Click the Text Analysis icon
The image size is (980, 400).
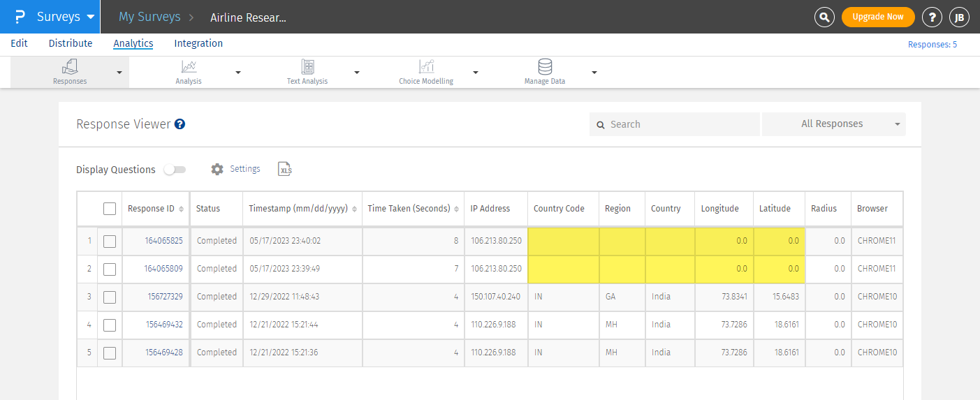307,66
